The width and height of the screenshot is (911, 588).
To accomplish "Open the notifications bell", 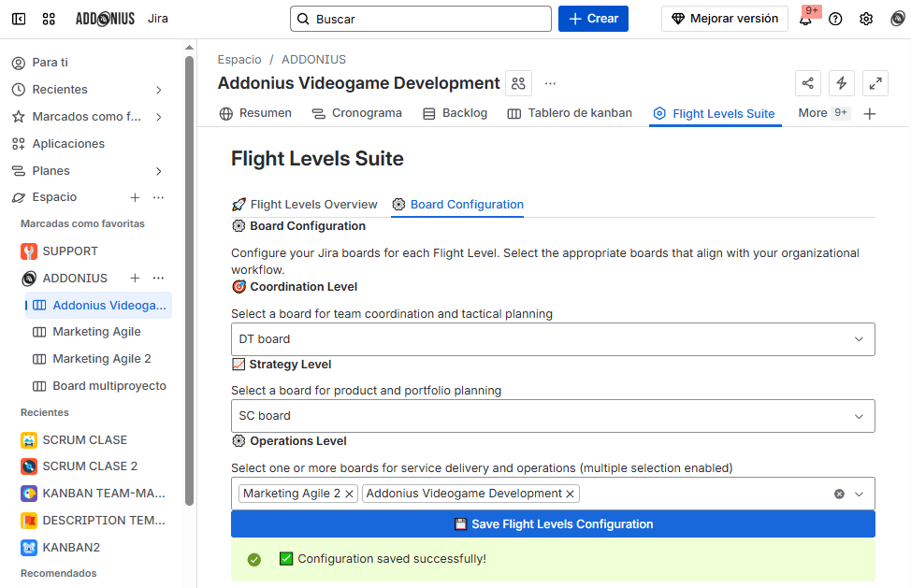I will pyautogui.click(x=805, y=19).
